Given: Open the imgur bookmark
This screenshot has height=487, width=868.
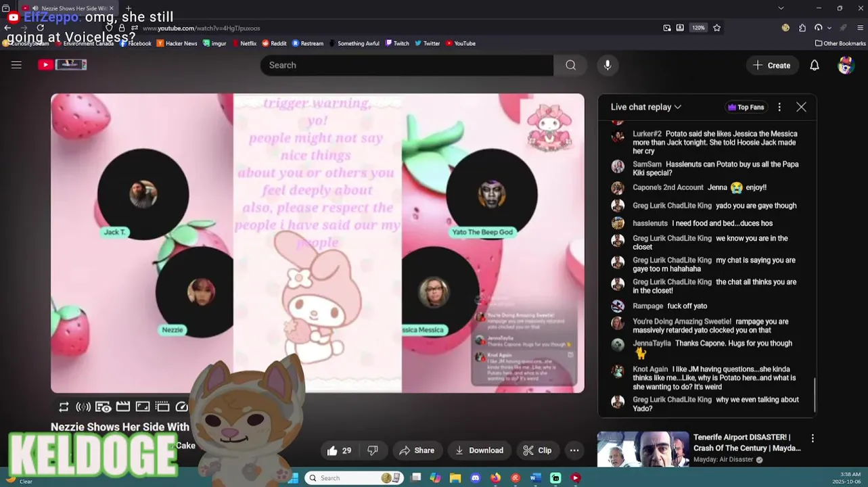Looking at the screenshot, I should click(214, 43).
